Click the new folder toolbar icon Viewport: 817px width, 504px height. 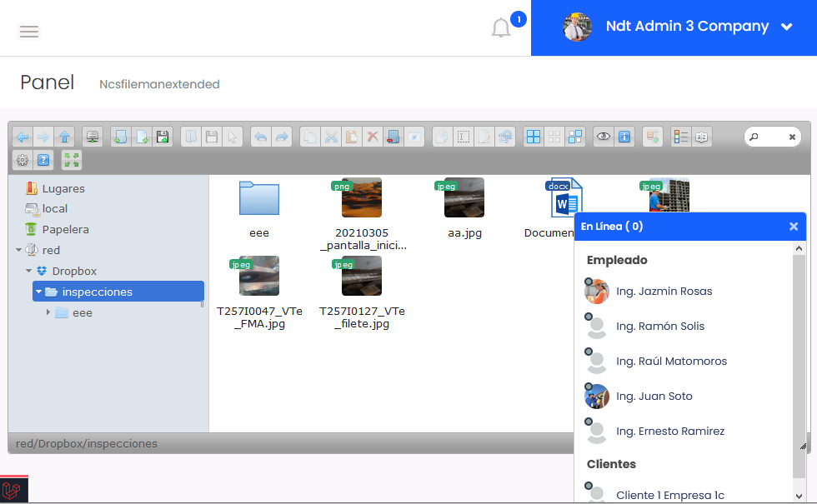tap(121, 137)
